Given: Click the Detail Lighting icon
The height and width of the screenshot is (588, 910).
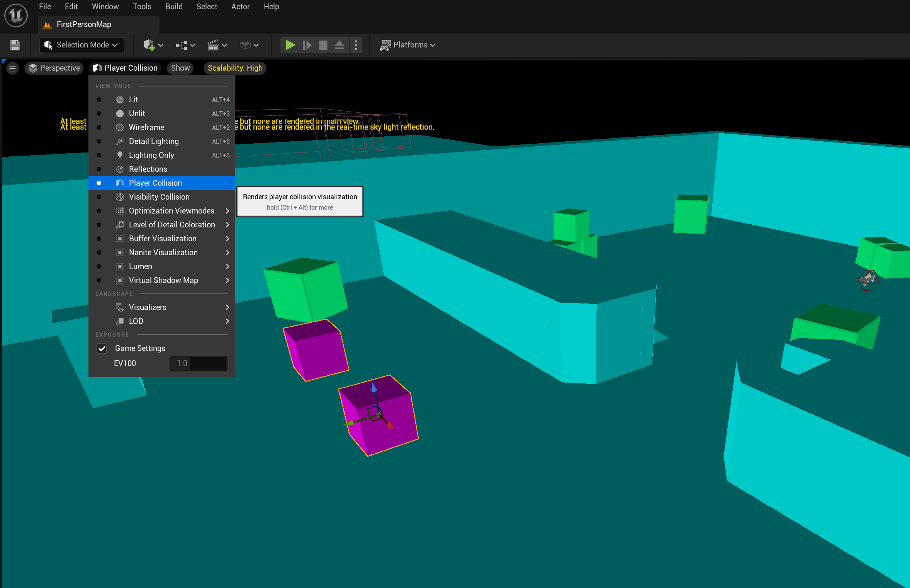Looking at the screenshot, I should pos(120,141).
